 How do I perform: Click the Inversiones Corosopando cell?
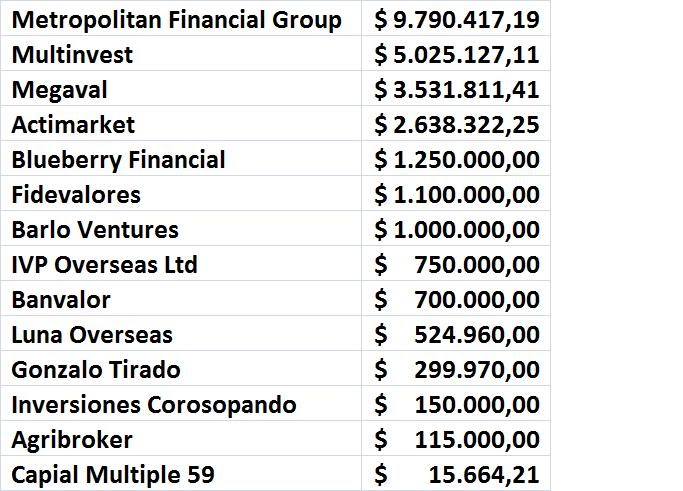(x=154, y=404)
